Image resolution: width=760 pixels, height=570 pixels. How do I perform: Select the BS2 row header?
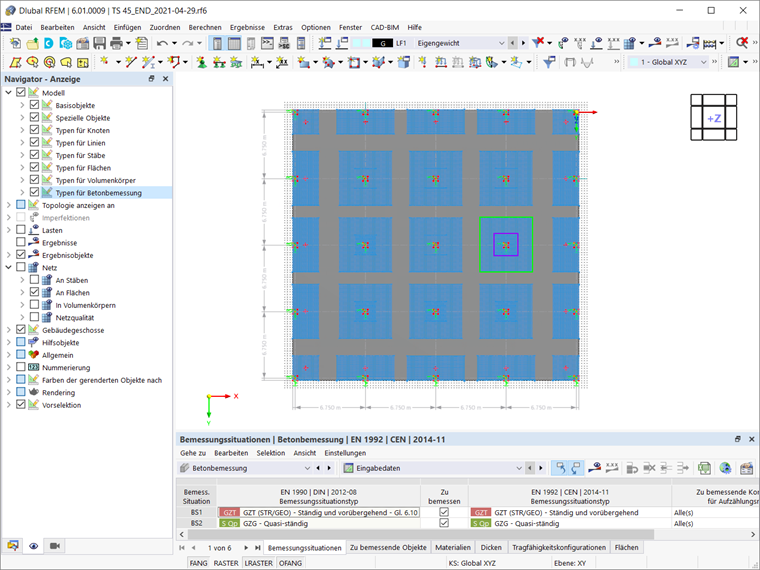196,523
